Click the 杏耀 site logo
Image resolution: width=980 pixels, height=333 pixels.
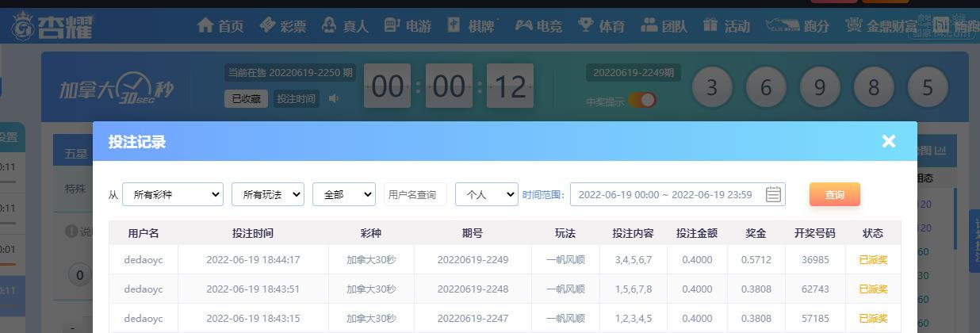[x=52, y=27]
